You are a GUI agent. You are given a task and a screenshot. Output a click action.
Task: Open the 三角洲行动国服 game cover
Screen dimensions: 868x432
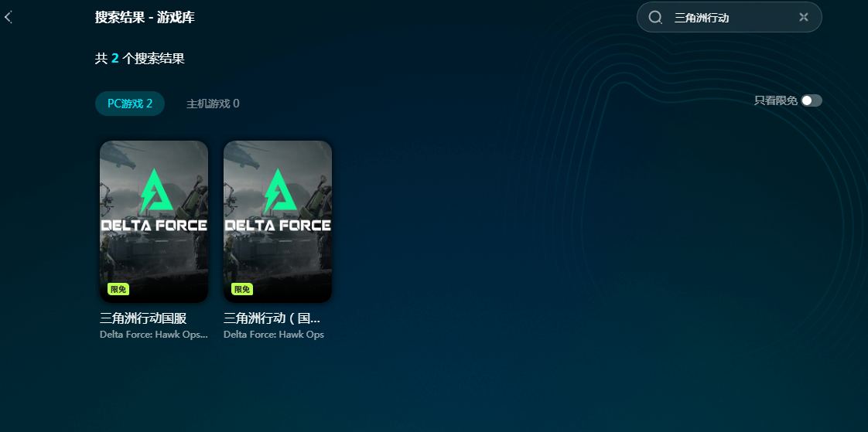[154, 221]
